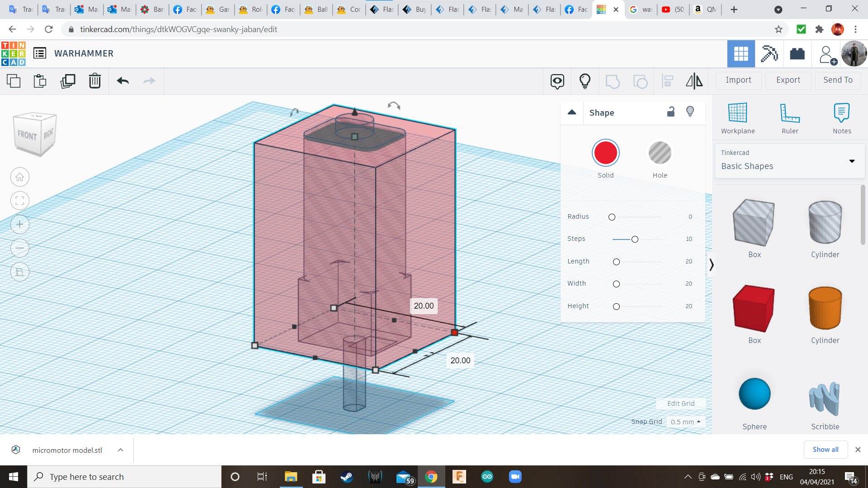Click the Undo arrow
Image resolution: width=868 pixels, height=488 pixels.
pos(123,81)
